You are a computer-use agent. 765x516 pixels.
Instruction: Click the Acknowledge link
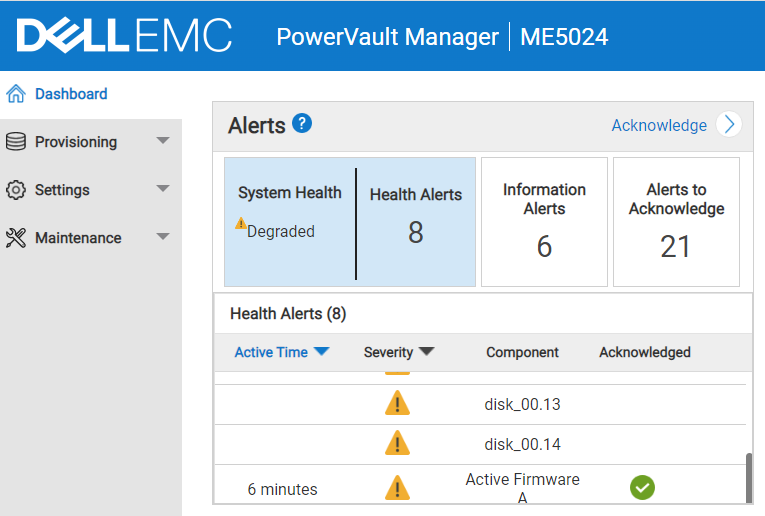click(659, 125)
